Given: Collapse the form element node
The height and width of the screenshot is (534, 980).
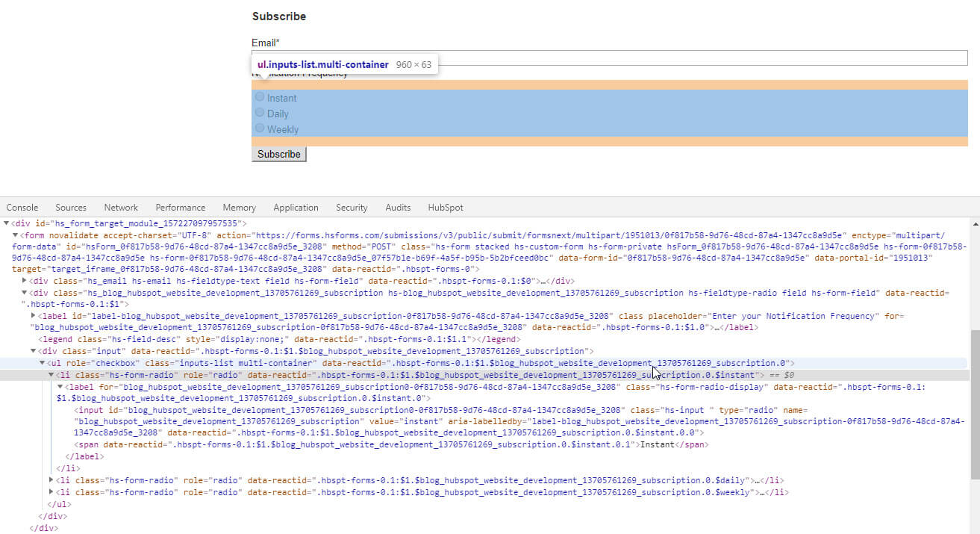Looking at the screenshot, I should (14, 235).
